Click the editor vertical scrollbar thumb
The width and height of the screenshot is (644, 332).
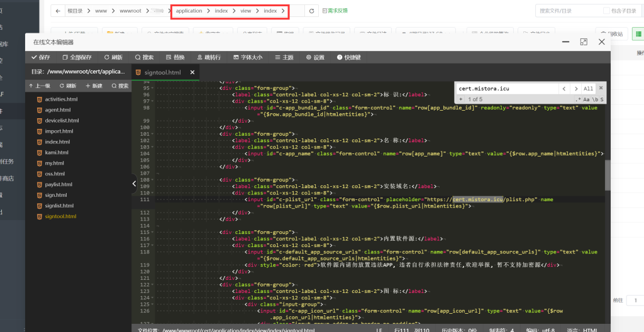(608, 175)
